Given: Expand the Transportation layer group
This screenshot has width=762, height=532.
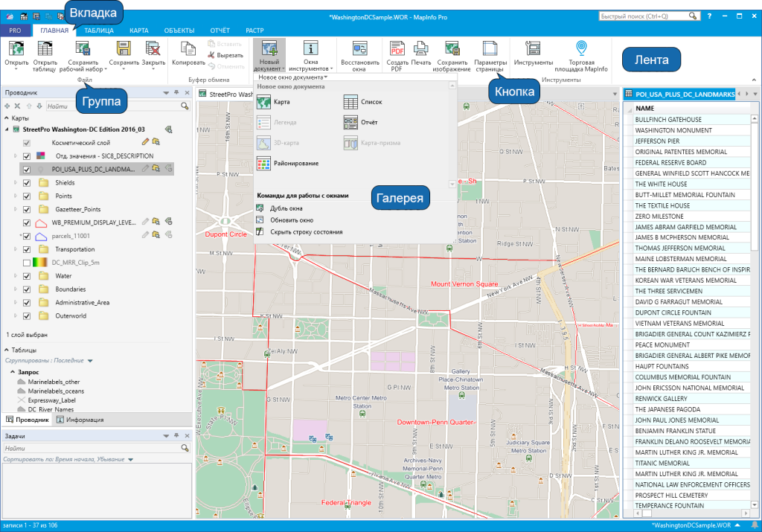Looking at the screenshot, I should click(15, 249).
